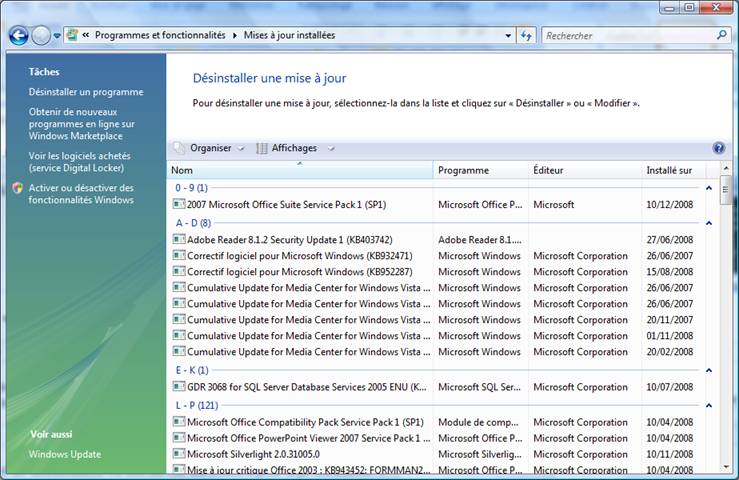Open the Organiser menu
Viewport: 739px width, 480px height.
coord(211,148)
